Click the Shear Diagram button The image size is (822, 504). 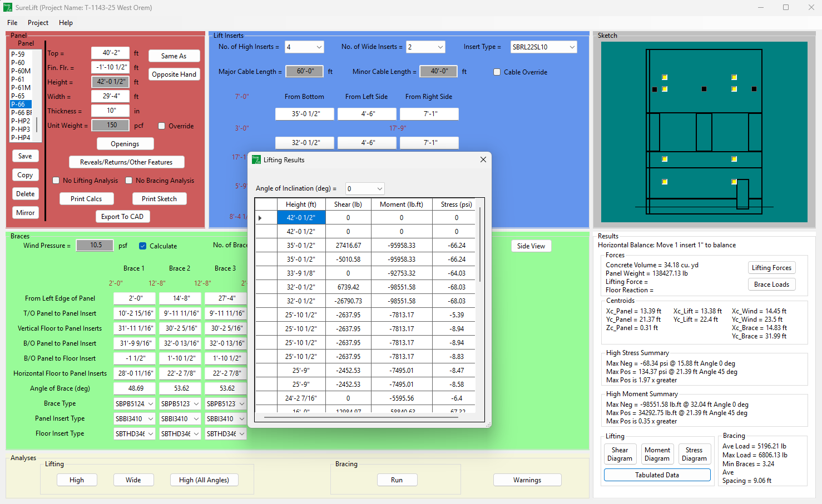(620, 454)
